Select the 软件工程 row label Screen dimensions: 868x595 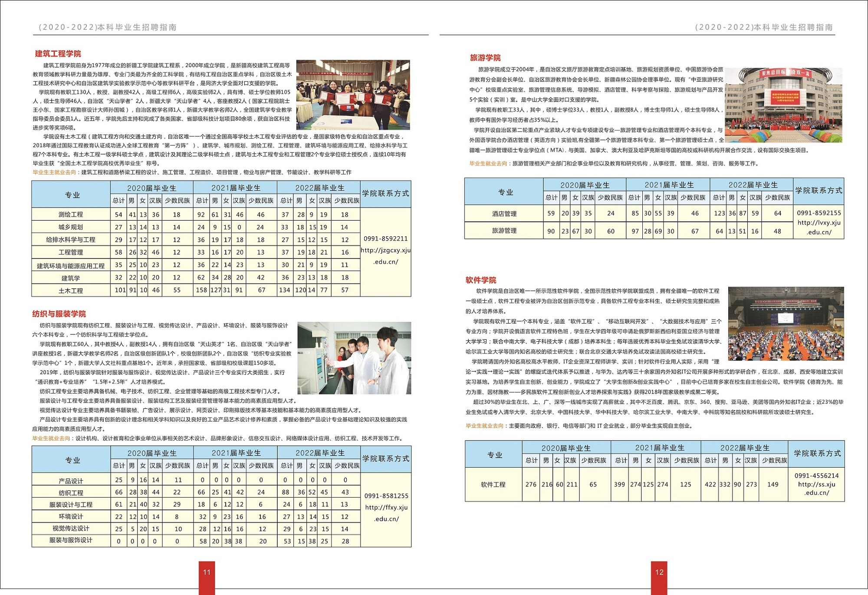493,485
